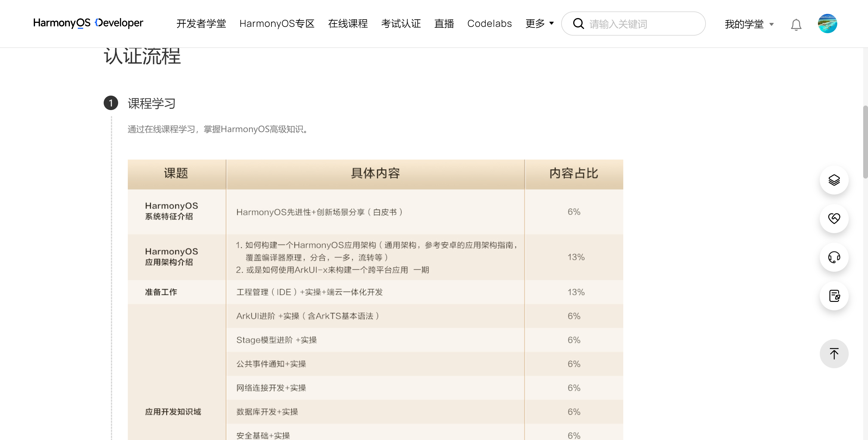Screen dimensions: 868x440
Task: Click the 内容占比 column header
Action: 574,174
